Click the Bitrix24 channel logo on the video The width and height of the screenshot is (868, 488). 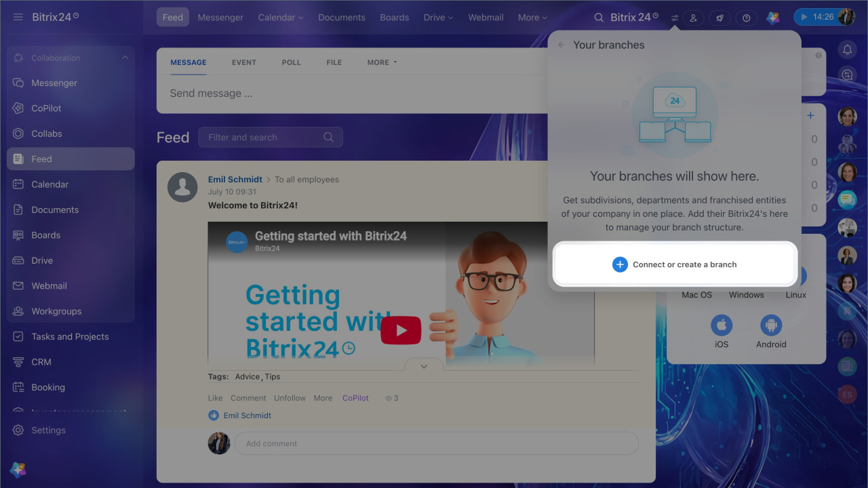pyautogui.click(x=237, y=242)
